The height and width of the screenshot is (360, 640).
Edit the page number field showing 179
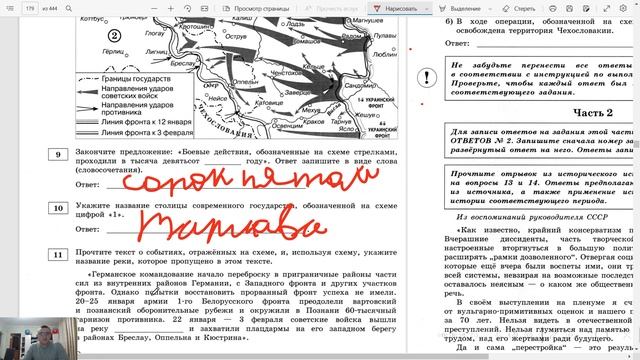click(30, 8)
